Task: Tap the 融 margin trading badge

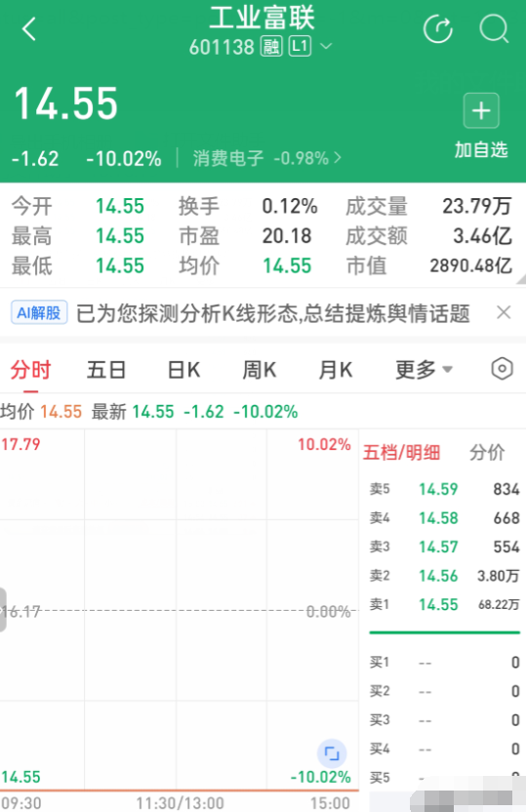Action: (x=271, y=47)
